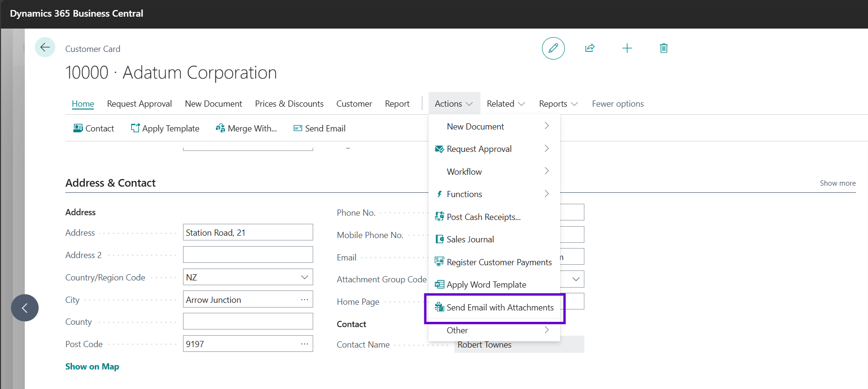
Task: Open the Prices & Discounts tab
Action: [289, 104]
